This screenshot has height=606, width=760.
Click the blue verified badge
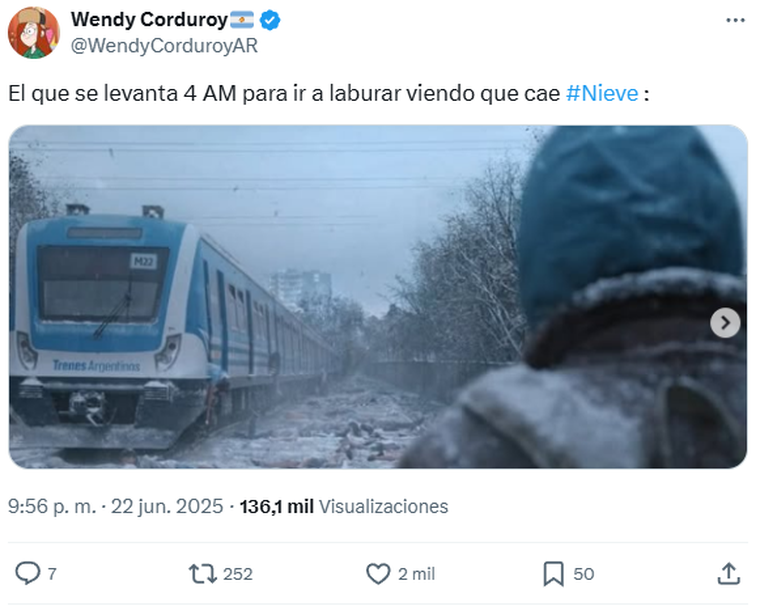pyautogui.click(x=270, y=20)
